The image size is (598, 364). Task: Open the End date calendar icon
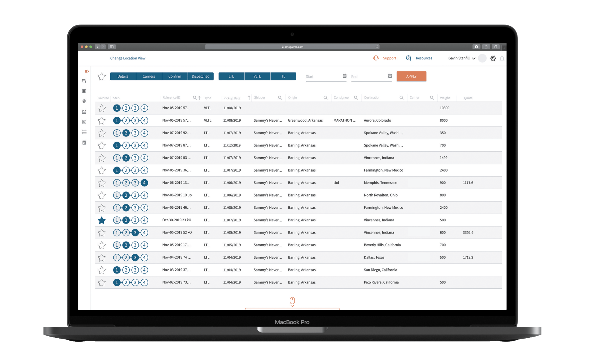click(390, 76)
